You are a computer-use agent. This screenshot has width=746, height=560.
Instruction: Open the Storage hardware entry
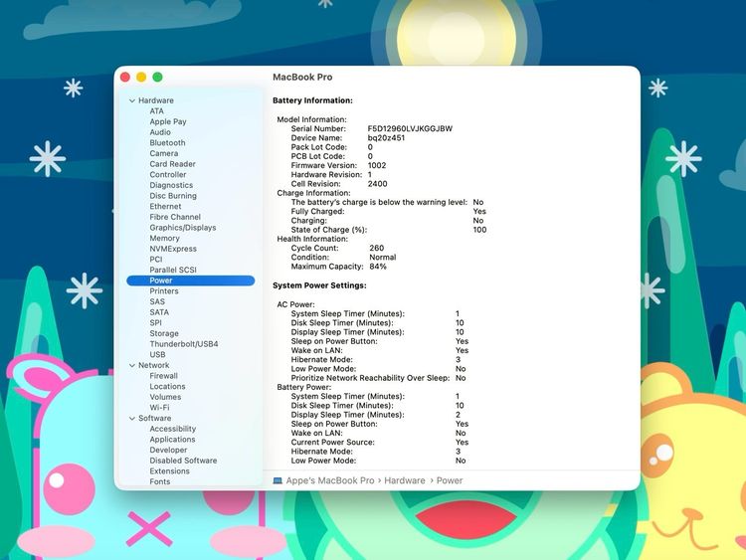pyautogui.click(x=164, y=333)
